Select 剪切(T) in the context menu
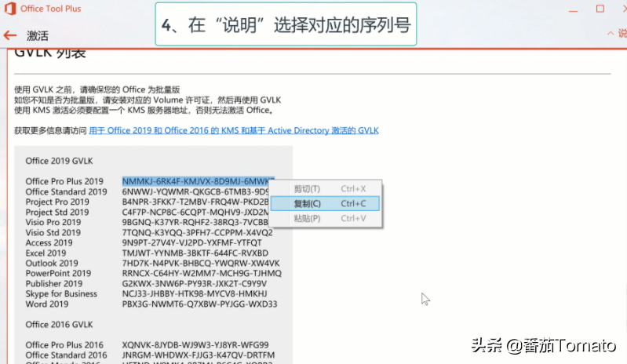Image resolution: width=627 pixels, height=364 pixels. [325, 188]
